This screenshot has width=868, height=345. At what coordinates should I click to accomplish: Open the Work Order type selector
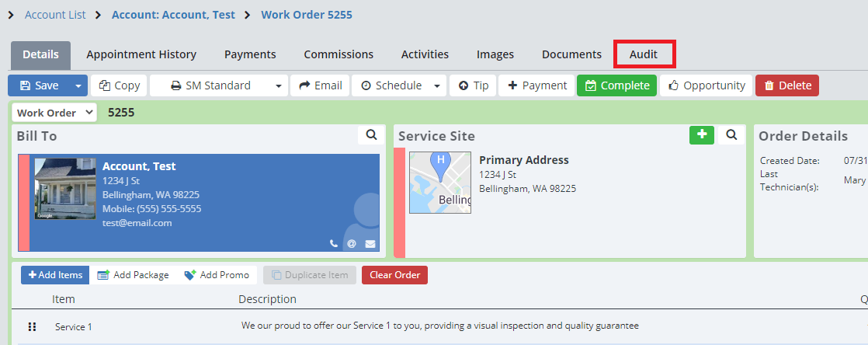pos(54,113)
